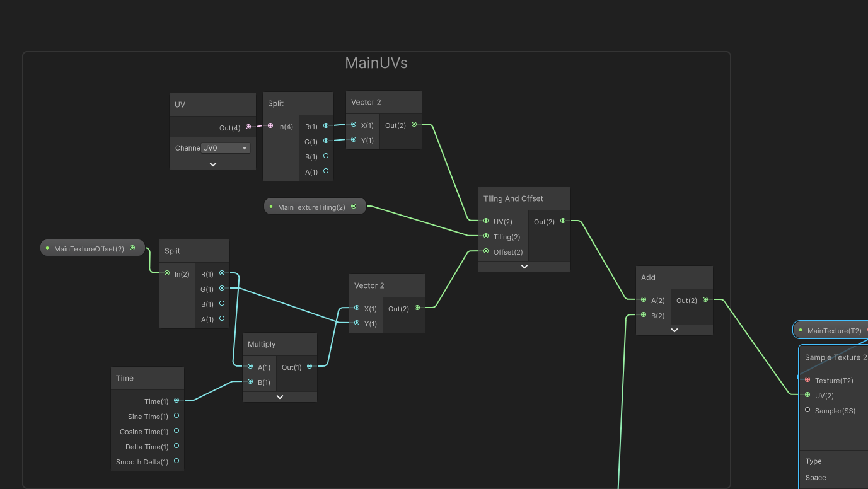Screen dimensions: 868x489
Task: Click the Tiling(2) input port
Action: 486,236
